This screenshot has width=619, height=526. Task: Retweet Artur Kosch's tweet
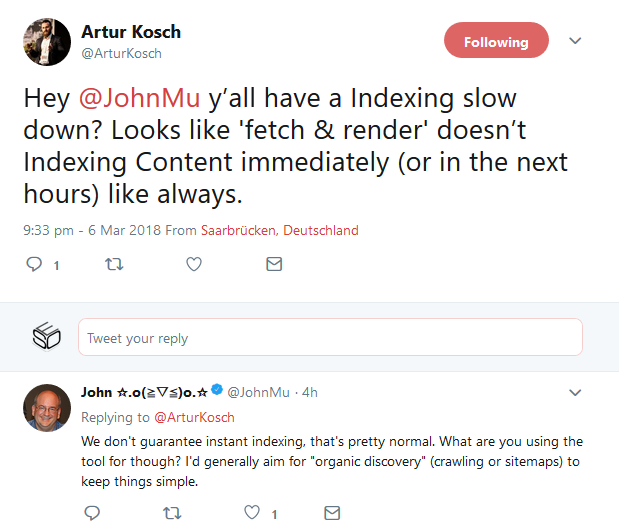tap(114, 265)
